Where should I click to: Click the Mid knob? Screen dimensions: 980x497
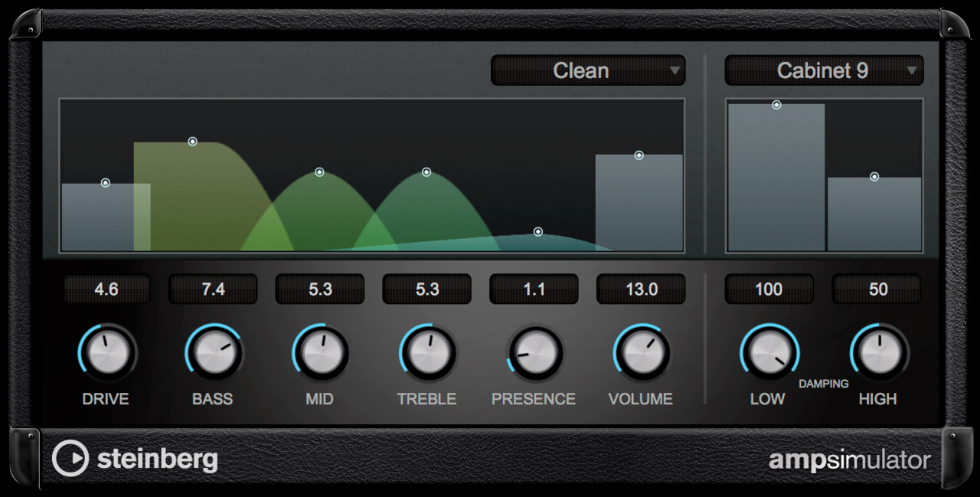pyautogui.click(x=321, y=353)
